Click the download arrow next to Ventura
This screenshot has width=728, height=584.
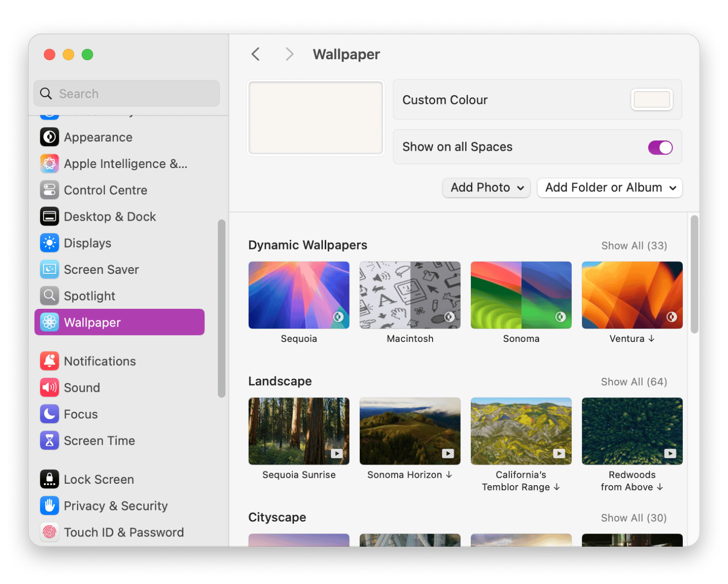coord(651,339)
